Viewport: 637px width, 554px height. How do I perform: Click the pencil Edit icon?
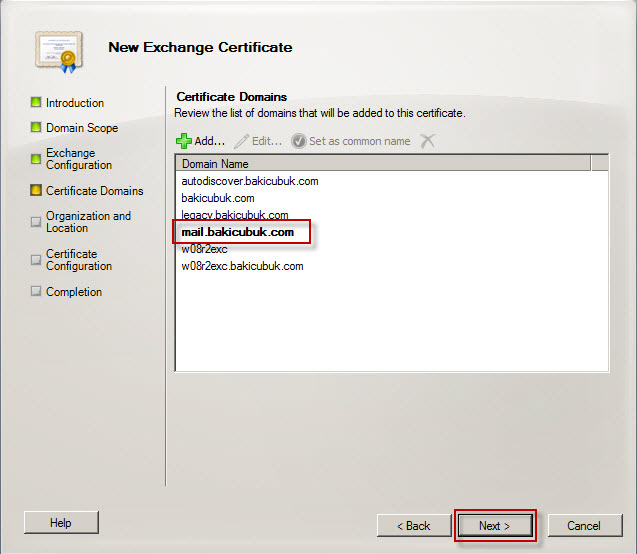[242, 141]
